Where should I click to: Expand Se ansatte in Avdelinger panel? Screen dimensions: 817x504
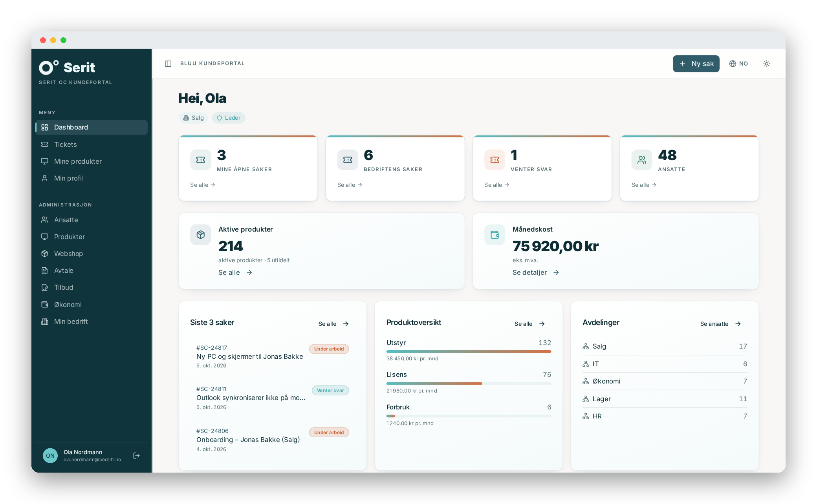pyautogui.click(x=720, y=324)
